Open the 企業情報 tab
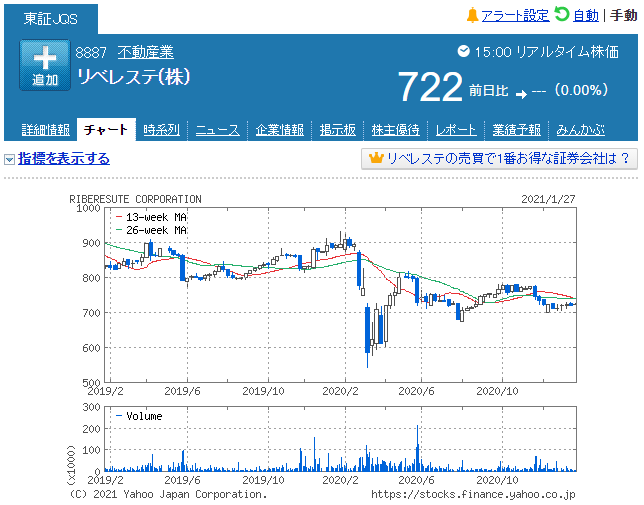The height and width of the screenshot is (505, 644). click(280, 130)
